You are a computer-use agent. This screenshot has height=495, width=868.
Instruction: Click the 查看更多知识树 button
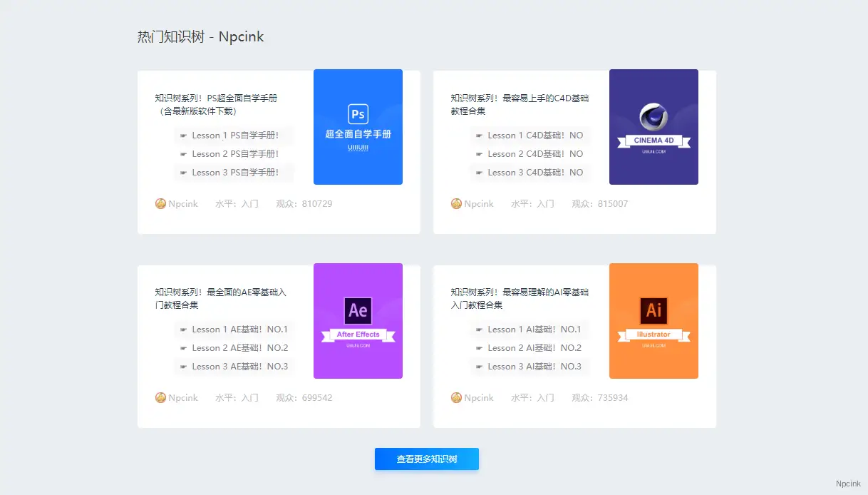426,459
